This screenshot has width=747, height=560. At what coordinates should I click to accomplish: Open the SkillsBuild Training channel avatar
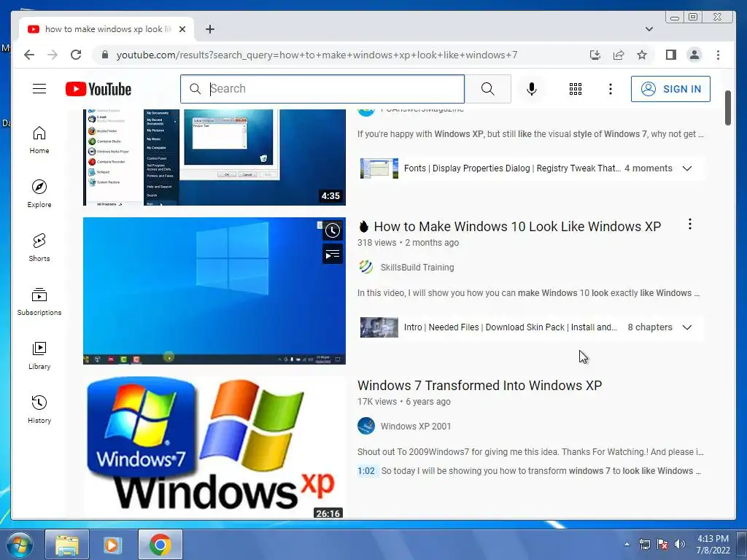pyautogui.click(x=366, y=267)
